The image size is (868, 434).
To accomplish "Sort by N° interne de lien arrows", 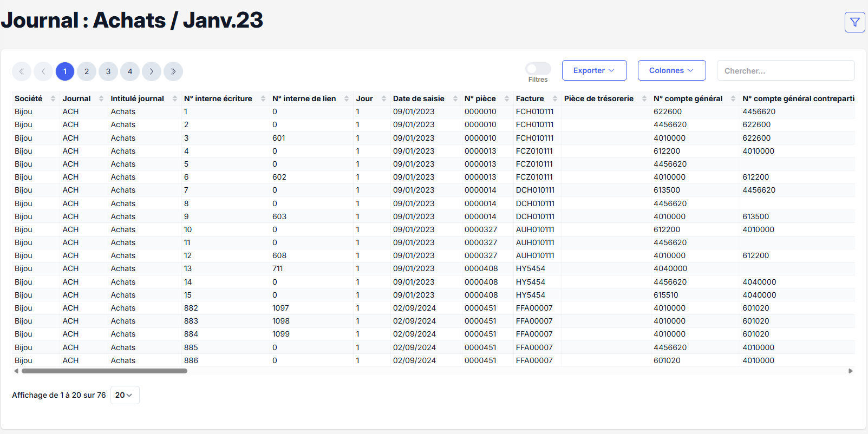I will coord(347,98).
